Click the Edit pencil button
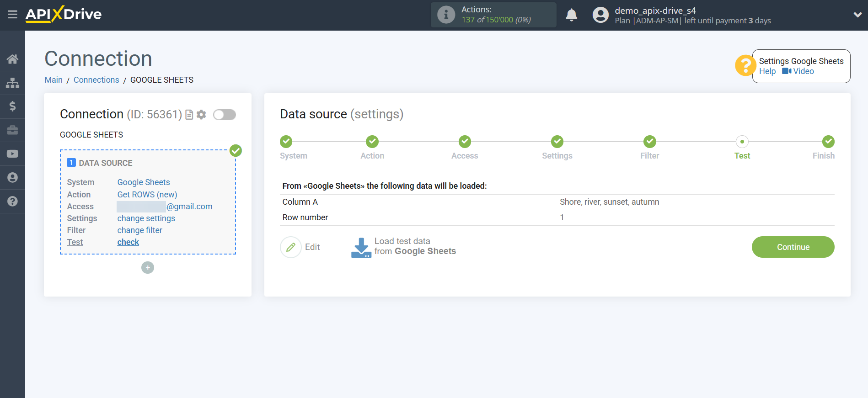This screenshot has height=398, width=868. tap(291, 247)
